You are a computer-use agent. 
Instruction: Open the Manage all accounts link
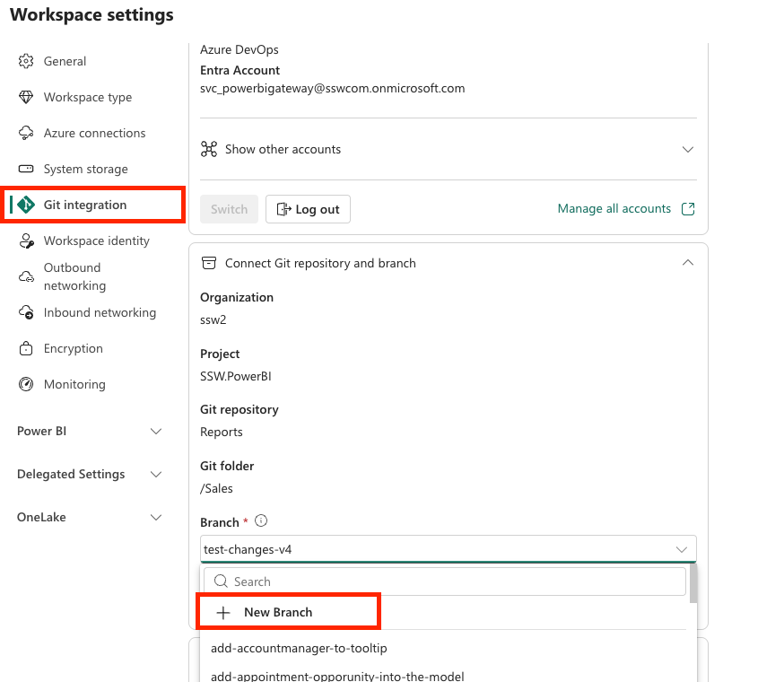tap(614, 209)
